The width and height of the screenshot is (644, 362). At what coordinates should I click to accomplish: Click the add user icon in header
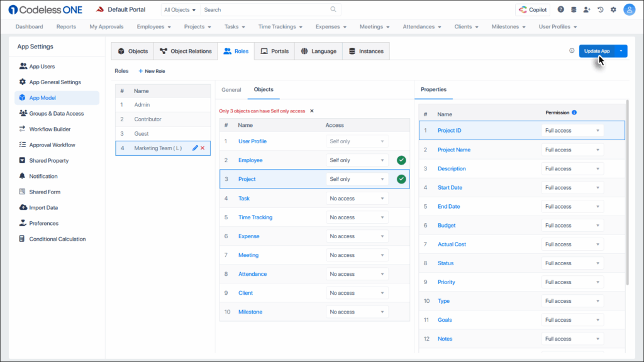(587, 9)
